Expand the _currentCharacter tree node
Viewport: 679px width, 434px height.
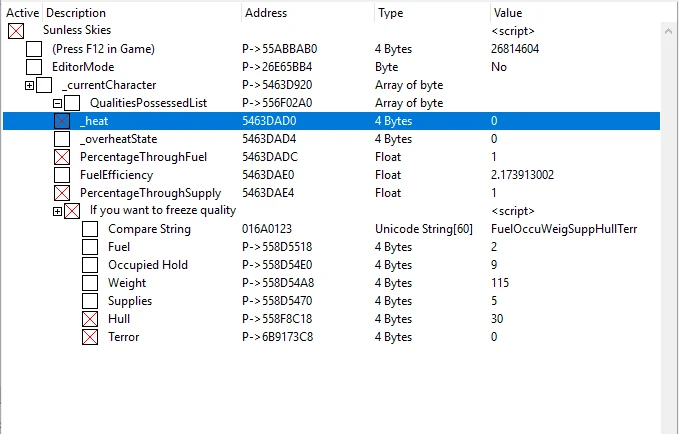coord(30,85)
